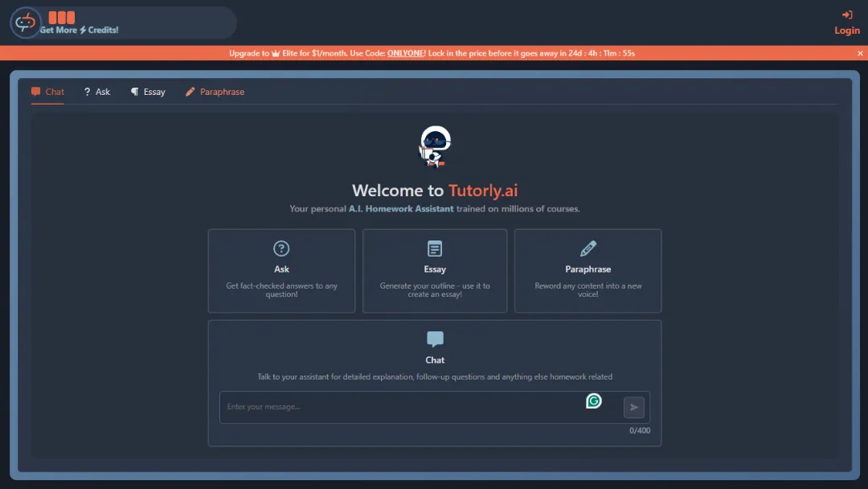Switch to the Chat tab
The width and height of the screenshot is (868, 489).
[47, 92]
